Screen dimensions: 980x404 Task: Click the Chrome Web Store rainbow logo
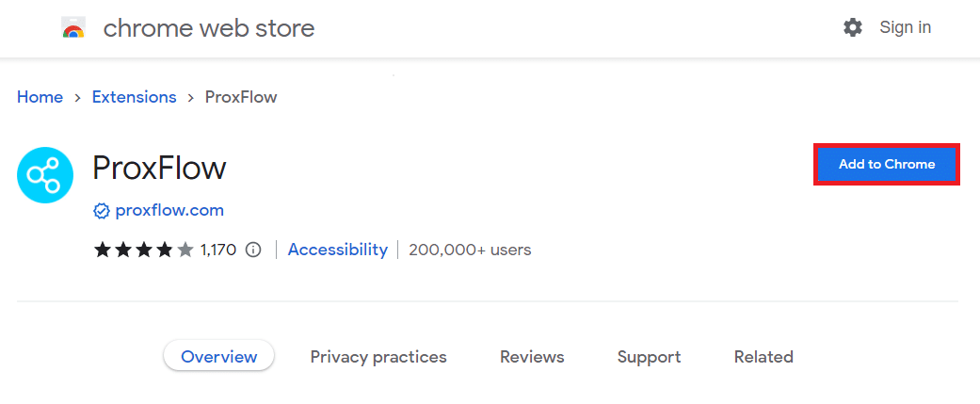(73, 28)
